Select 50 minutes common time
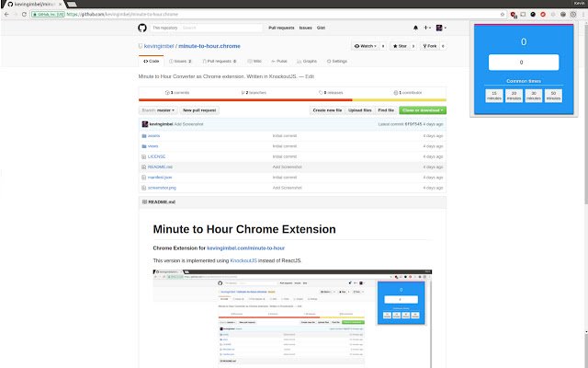The height and width of the screenshot is (368, 588). pyautogui.click(x=553, y=96)
